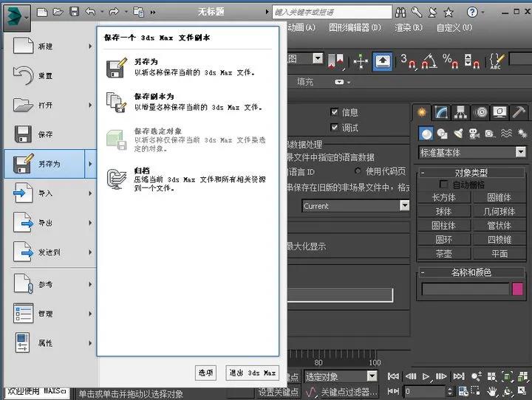Screen dimensions: 532x400
Task: Choose the Geometry sphere category icon
Action: pyautogui.click(x=426, y=134)
